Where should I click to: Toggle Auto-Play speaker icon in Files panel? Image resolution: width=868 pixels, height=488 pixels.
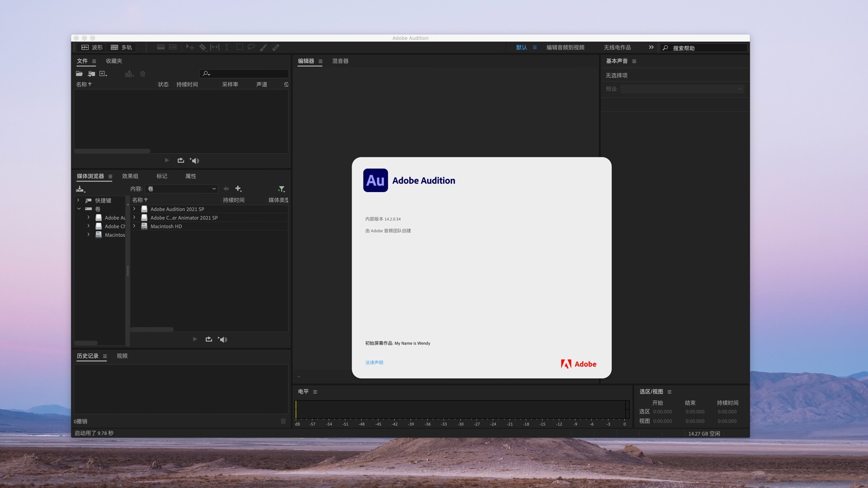tap(194, 160)
